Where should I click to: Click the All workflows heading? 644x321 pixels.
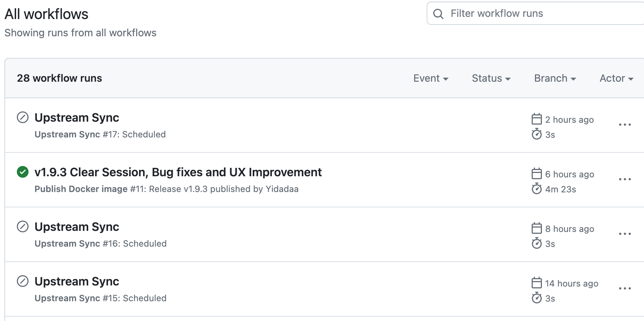point(46,14)
